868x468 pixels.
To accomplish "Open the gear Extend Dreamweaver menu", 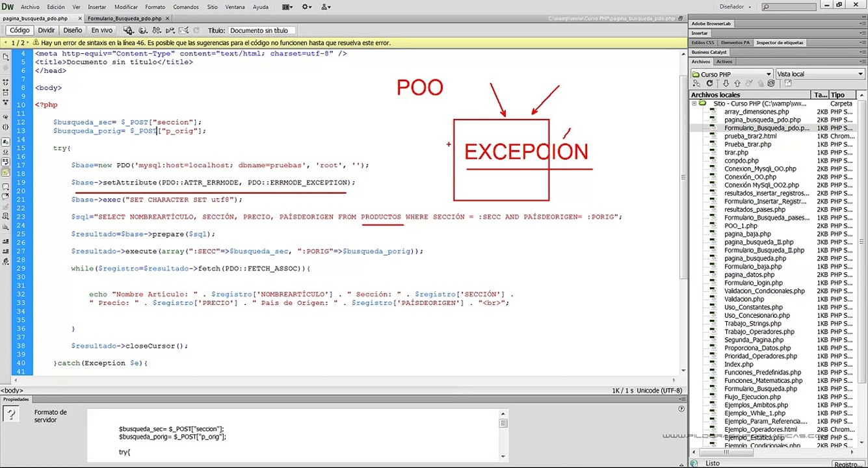I will point(306,6).
